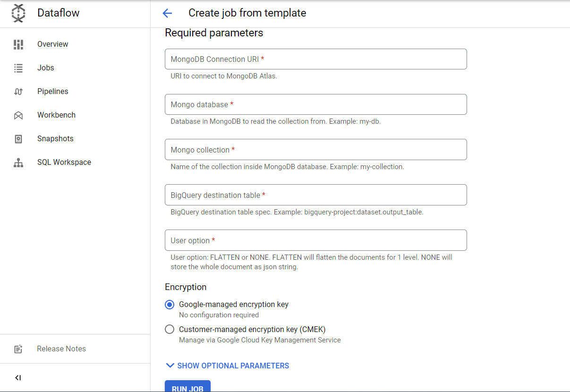Expand Show Optional Parameters
The width and height of the screenshot is (570, 392).
click(227, 366)
